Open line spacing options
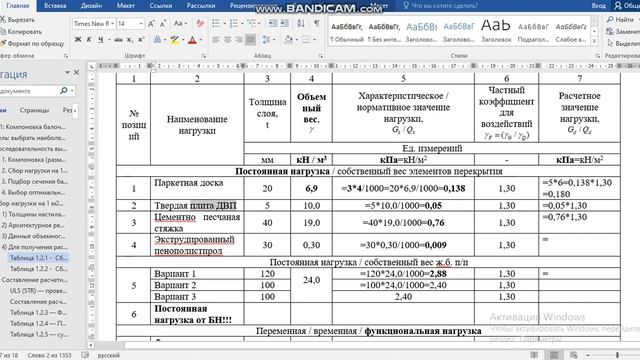The width and height of the screenshot is (640, 360). (x=267, y=40)
